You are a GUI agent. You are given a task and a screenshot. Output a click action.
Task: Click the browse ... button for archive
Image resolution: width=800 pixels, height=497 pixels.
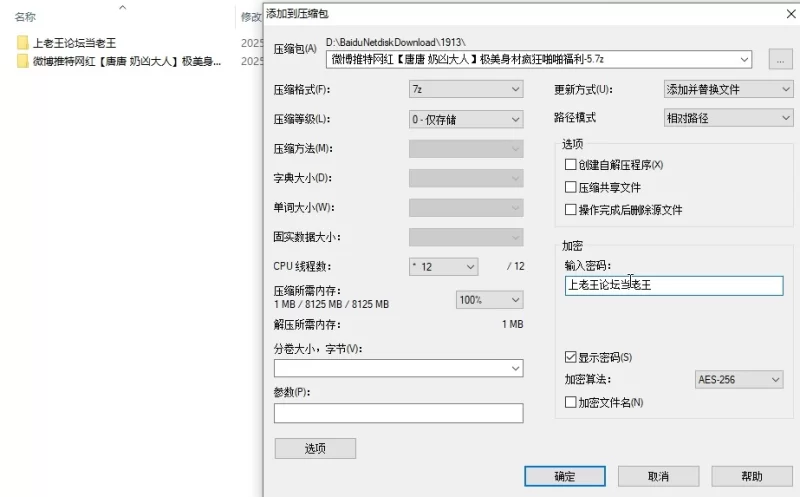[780, 60]
